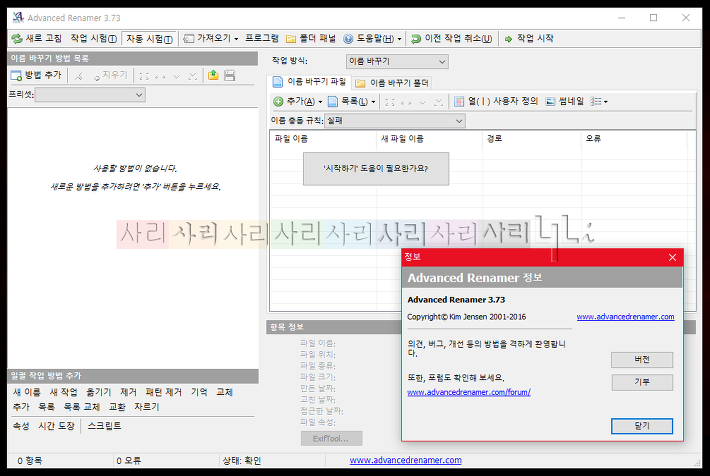Open the 추가(A) add files dropdown
This screenshot has width=710, height=476.
[x=298, y=101]
